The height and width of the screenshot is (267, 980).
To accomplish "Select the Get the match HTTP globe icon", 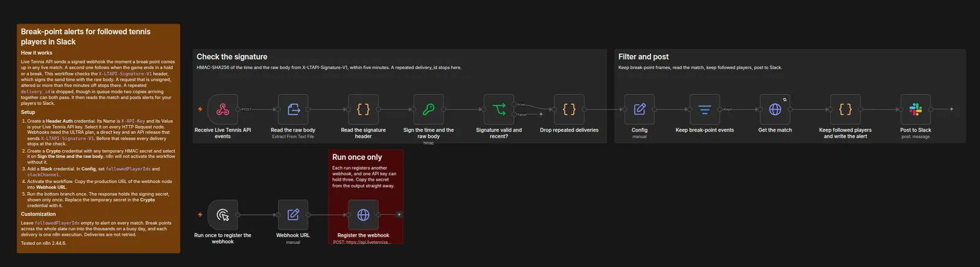I will click(x=775, y=110).
